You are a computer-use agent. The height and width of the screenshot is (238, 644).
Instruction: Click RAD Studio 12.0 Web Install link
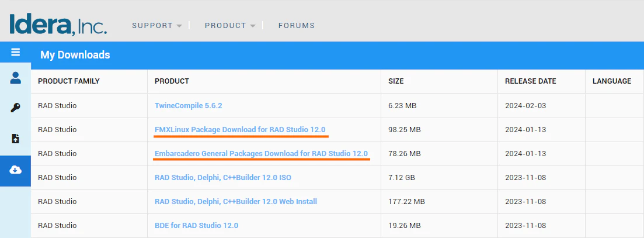[x=236, y=201]
